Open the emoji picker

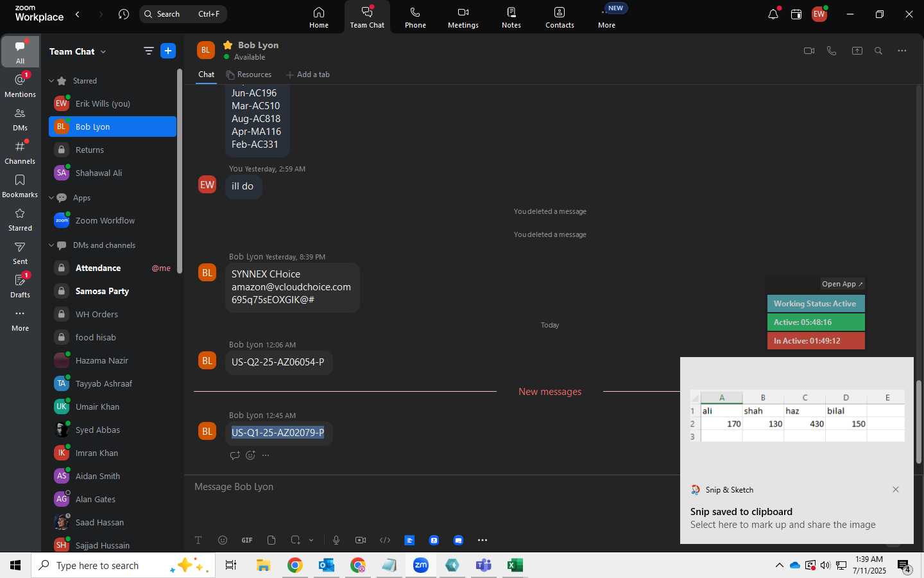[x=223, y=540]
